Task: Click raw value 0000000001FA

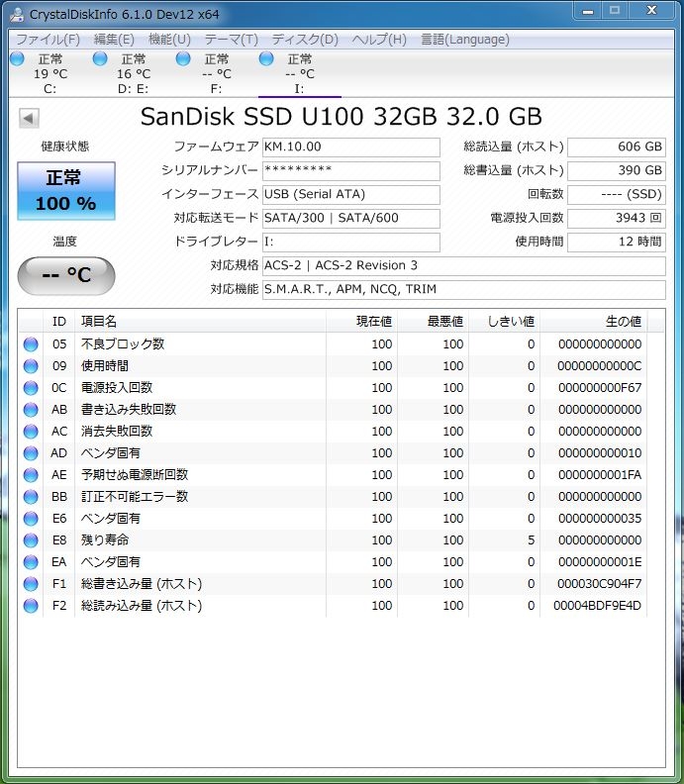Action: click(600, 475)
